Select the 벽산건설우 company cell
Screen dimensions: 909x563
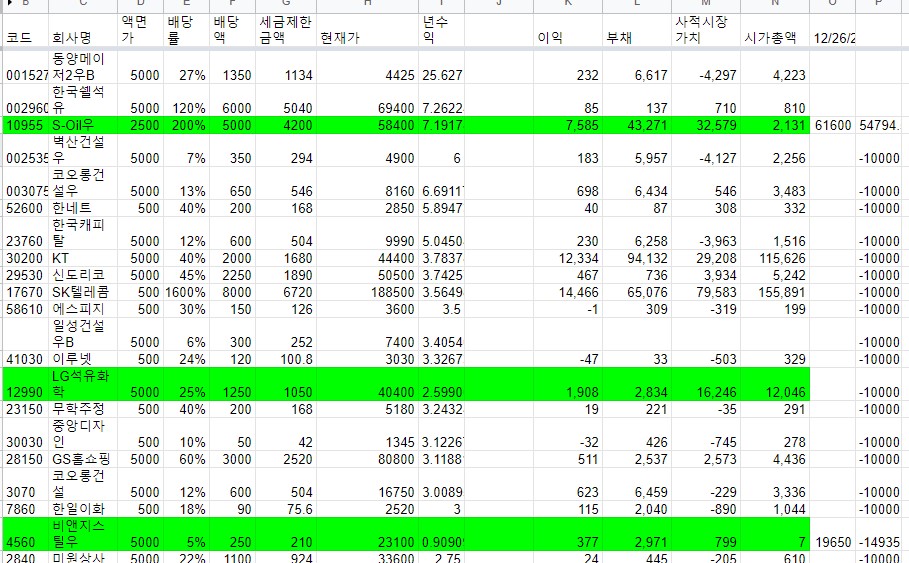tap(83, 150)
